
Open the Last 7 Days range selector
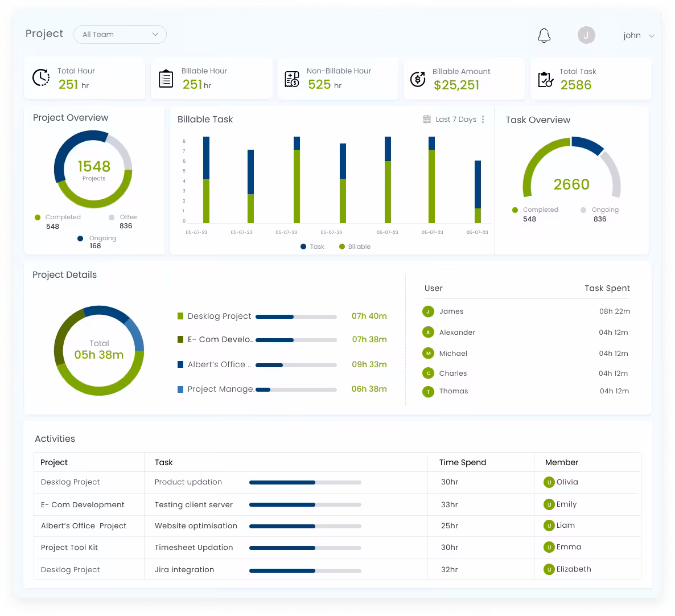(x=455, y=120)
